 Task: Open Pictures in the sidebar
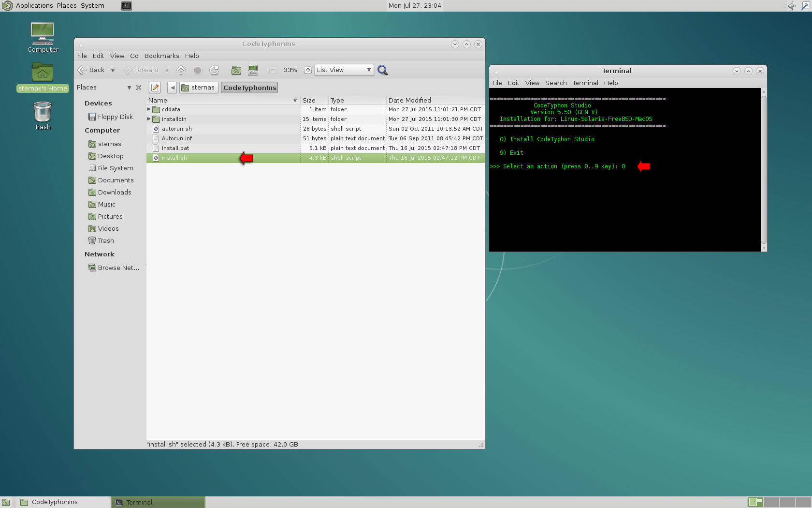[105, 216]
